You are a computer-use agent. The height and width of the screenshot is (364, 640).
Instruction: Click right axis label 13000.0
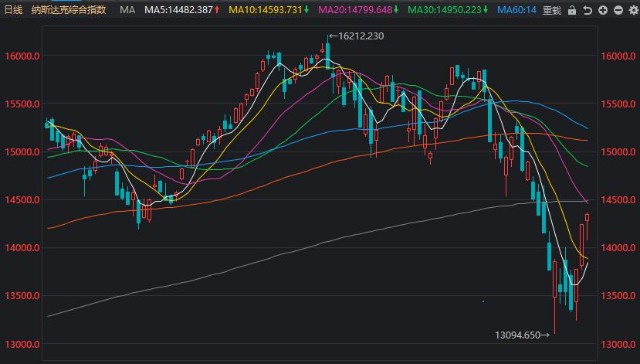(x=618, y=344)
